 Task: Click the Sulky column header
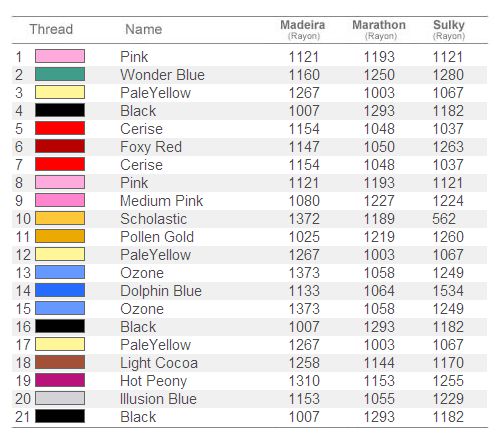pos(449,29)
